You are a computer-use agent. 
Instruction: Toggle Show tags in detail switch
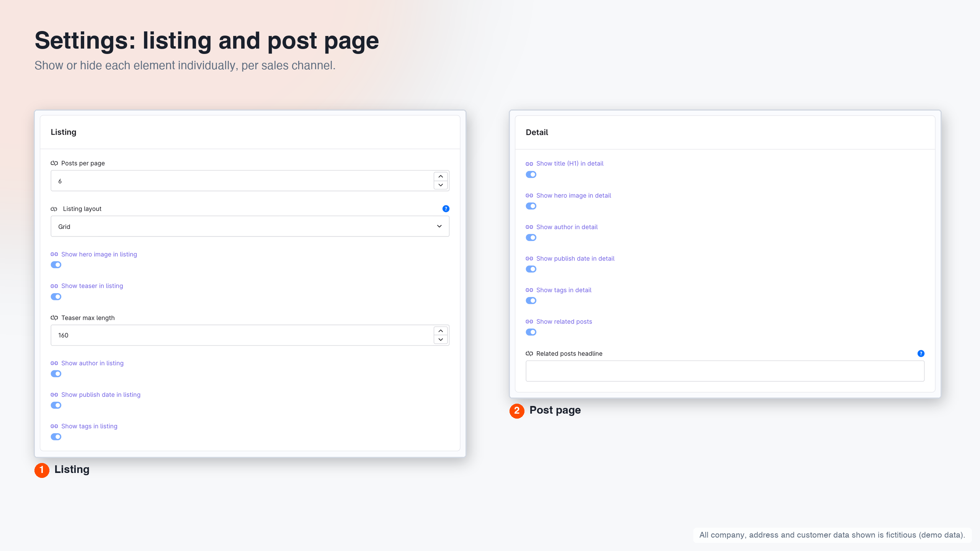531,301
